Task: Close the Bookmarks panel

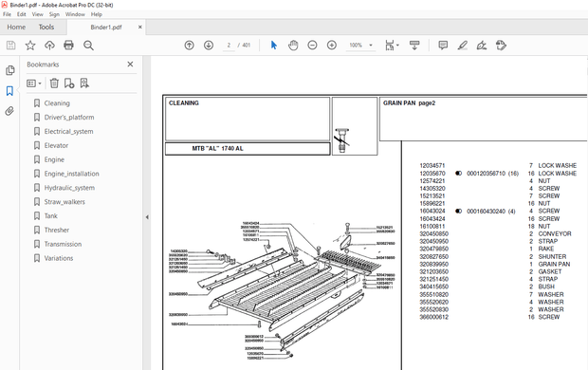Action: pos(130,65)
